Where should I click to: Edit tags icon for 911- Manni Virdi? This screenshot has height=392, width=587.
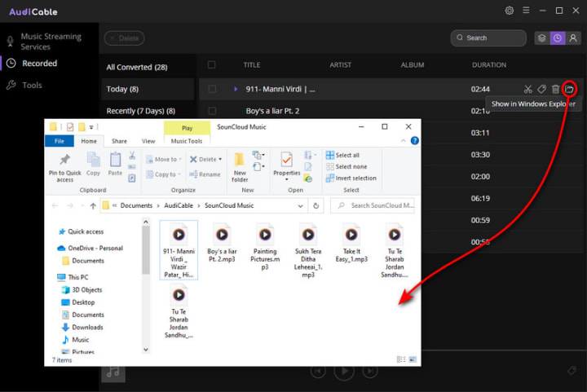pos(541,89)
